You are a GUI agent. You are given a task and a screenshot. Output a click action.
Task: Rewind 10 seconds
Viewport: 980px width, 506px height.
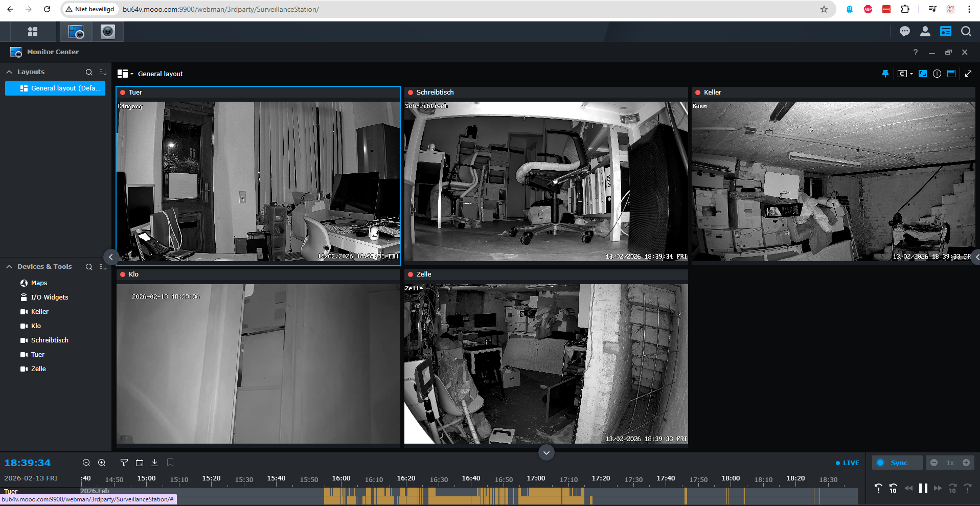893,488
